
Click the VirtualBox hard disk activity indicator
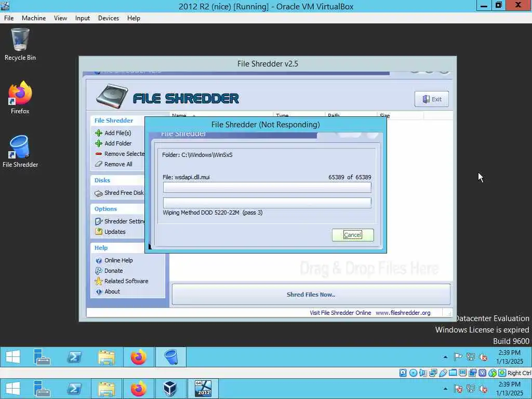403,373
